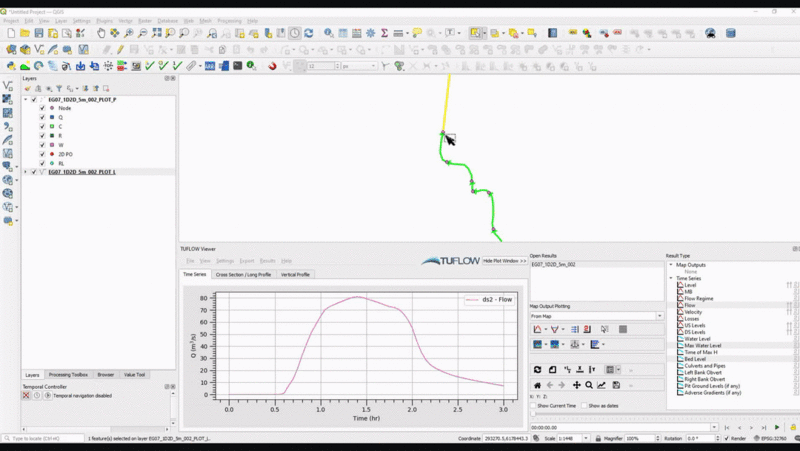Viewport: 800px width, 451px height.
Task: Click the refresh plot icon in TUFLOW viewer
Action: [537, 370]
